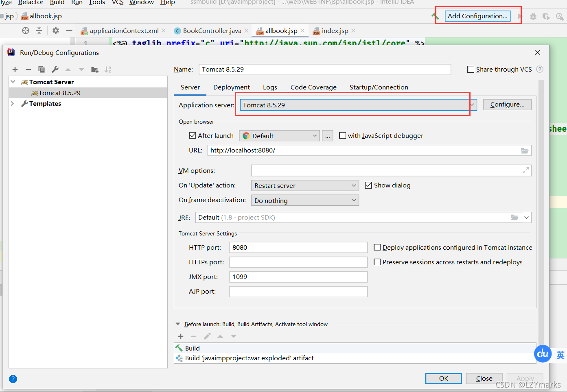Check Deploy applications configured in Tomcat instance

pos(377,247)
